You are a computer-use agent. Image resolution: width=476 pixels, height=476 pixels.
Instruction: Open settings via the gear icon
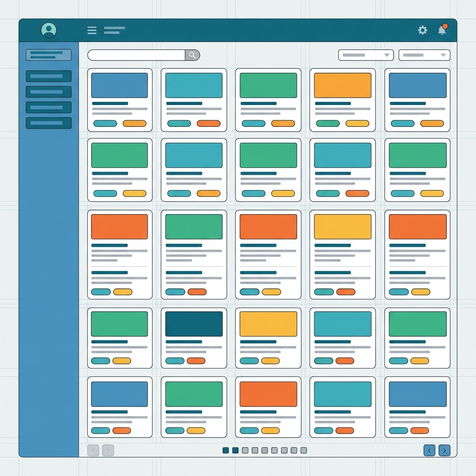point(423,30)
